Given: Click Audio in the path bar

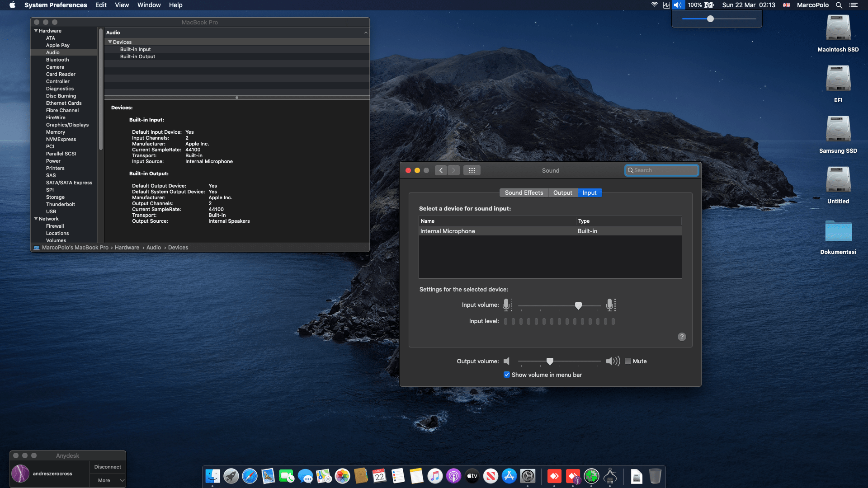Looking at the screenshot, I should point(154,248).
